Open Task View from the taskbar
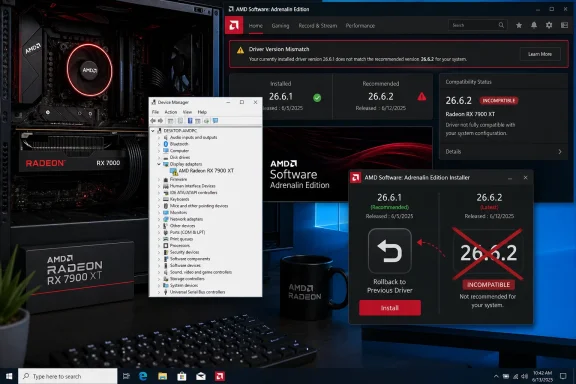576x384 pixels. click(126, 376)
